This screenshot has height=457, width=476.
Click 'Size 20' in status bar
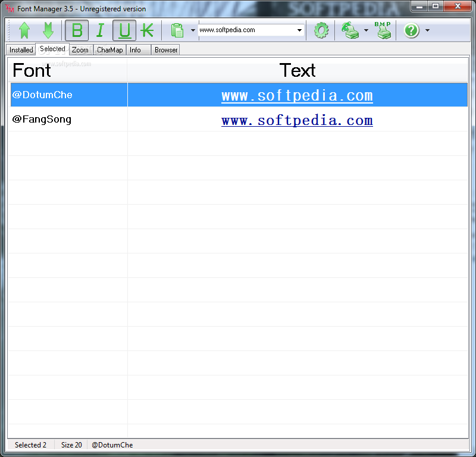(x=71, y=445)
